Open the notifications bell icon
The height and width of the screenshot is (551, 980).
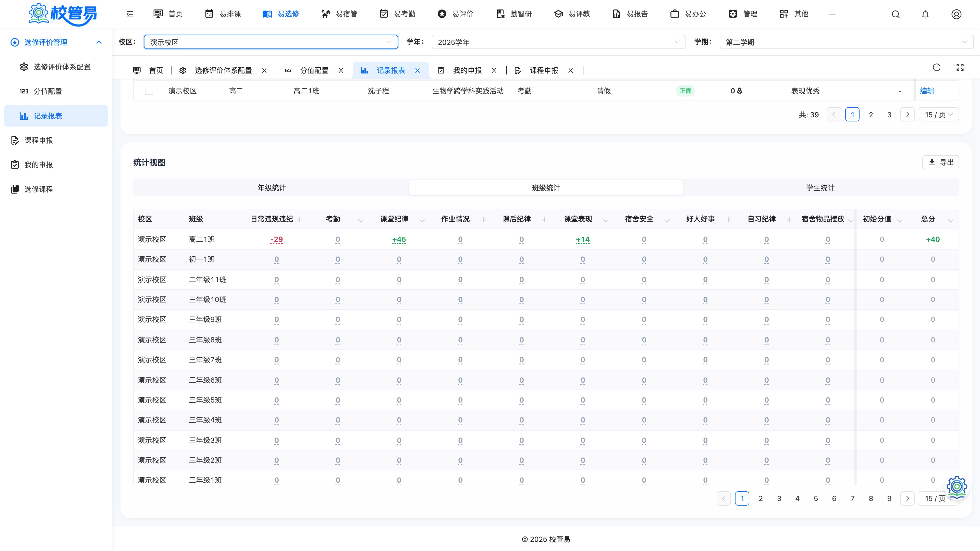925,14
